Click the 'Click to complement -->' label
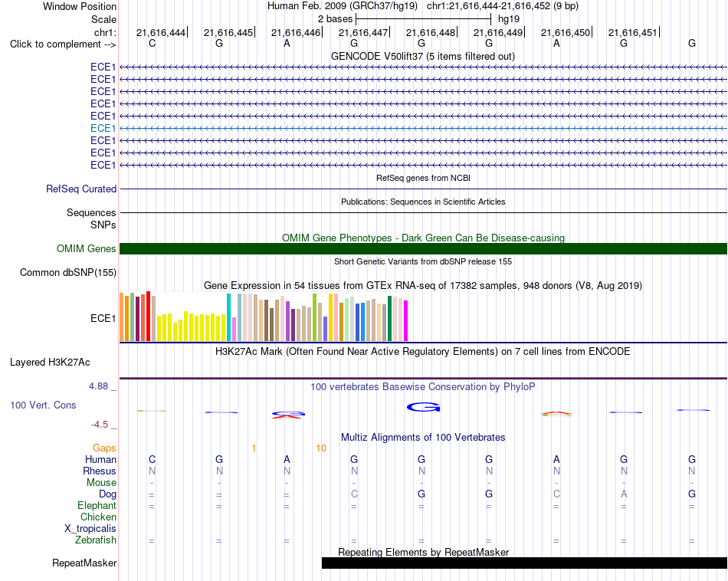The width and height of the screenshot is (728, 581). point(63,44)
